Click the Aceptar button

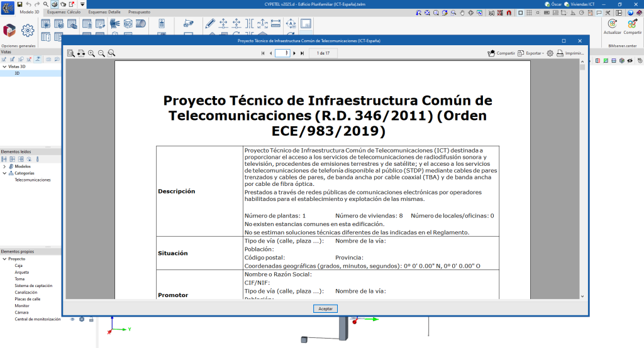point(325,308)
